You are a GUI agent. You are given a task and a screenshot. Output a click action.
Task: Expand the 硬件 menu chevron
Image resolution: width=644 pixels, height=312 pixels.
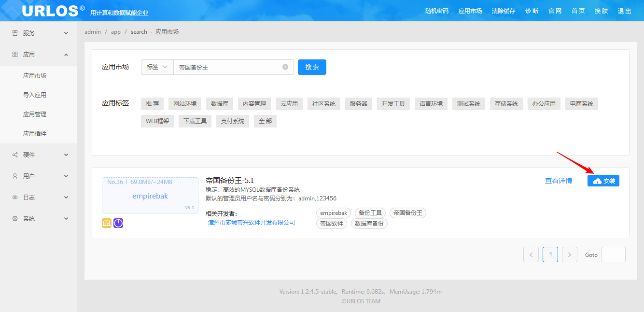pyautogui.click(x=66, y=155)
